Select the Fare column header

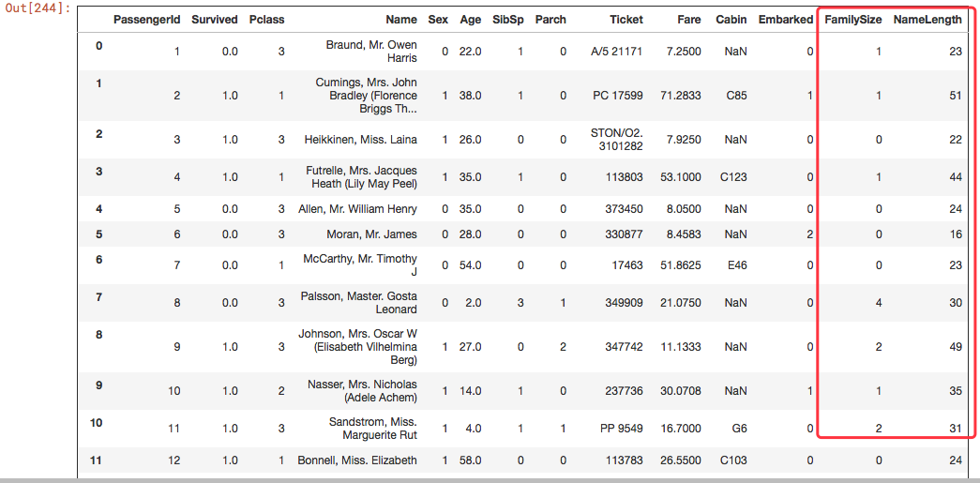point(688,20)
